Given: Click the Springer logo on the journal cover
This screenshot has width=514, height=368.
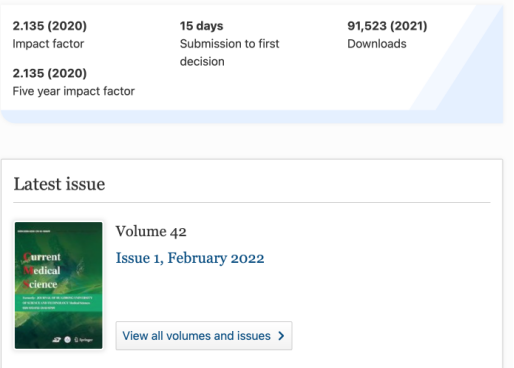Looking at the screenshot, I should pyautogui.click(x=84, y=340).
